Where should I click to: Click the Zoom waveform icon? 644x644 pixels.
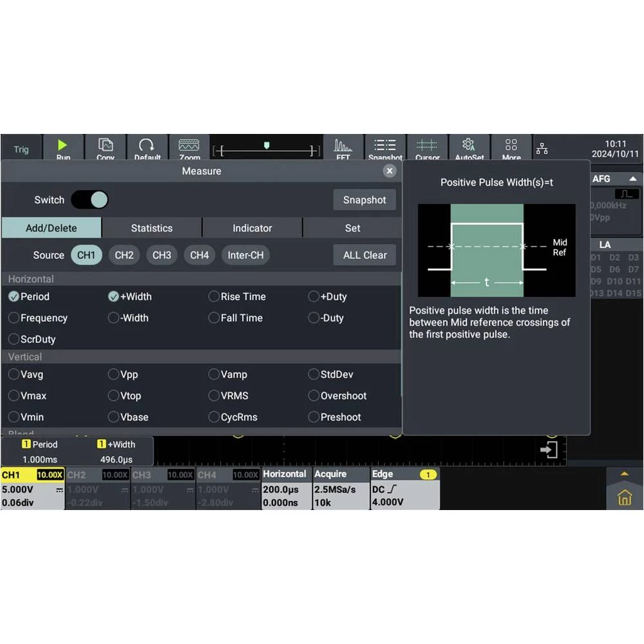[189, 147]
